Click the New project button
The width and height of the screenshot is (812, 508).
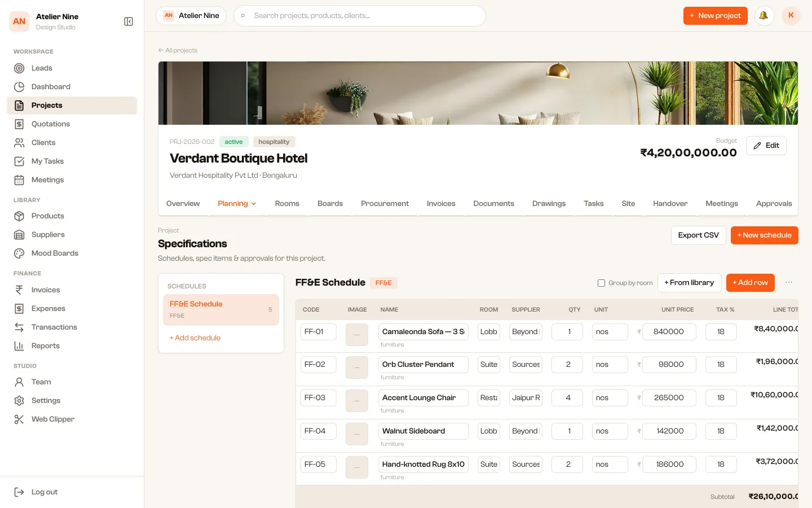pos(715,16)
